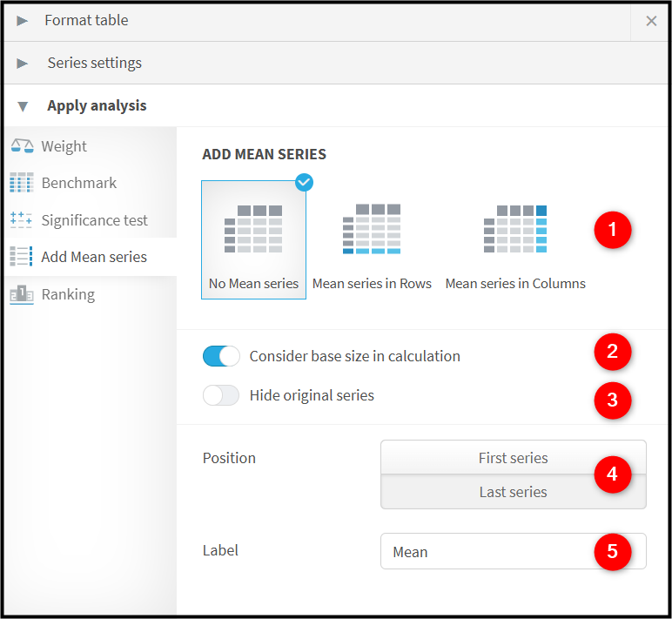Click the Series settings header text
This screenshot has width=672, height=619.
pyautogui.click(x=94, y=63)
